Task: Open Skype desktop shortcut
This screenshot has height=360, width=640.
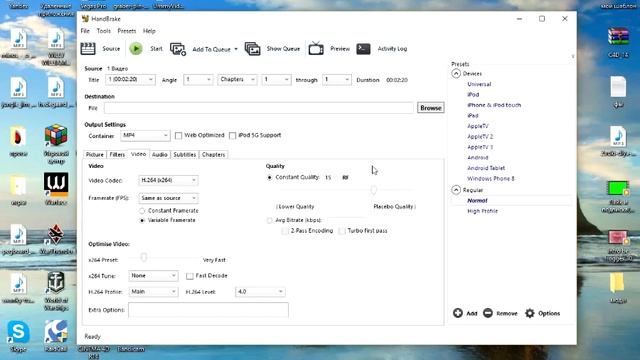Action: [x=18, y=332]
